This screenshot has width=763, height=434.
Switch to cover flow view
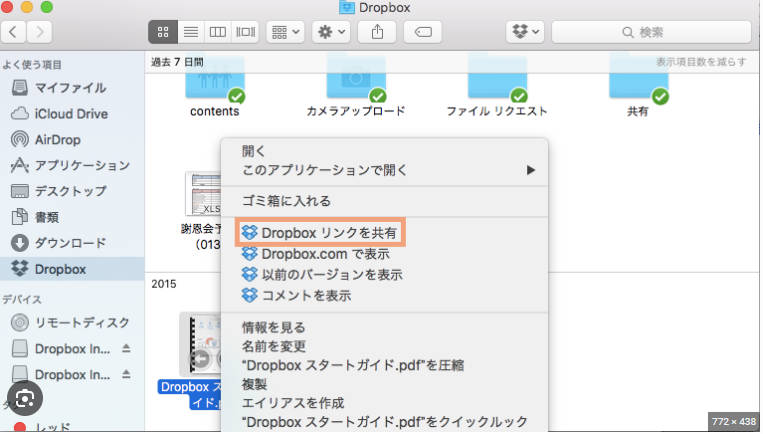coord(245,32)
